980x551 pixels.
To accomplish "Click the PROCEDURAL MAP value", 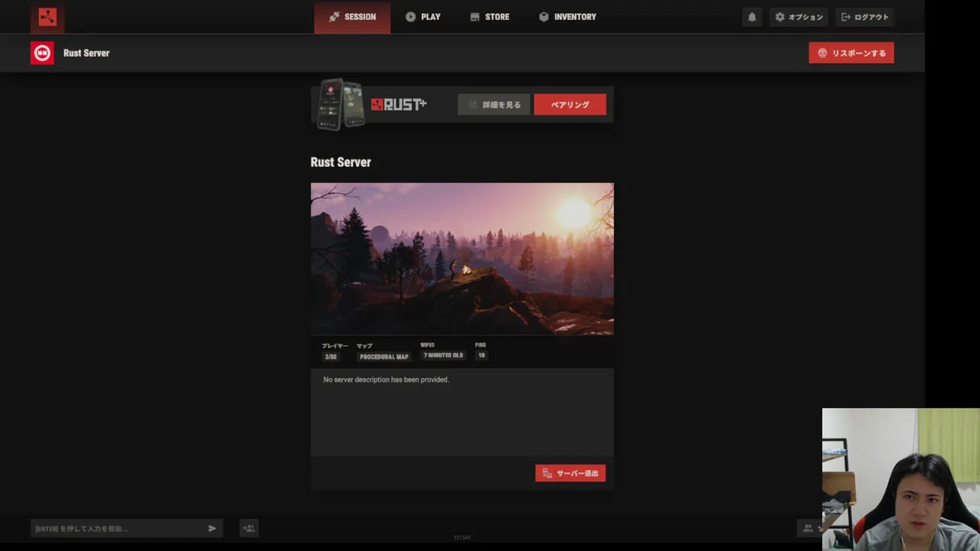I will [384, 357].
